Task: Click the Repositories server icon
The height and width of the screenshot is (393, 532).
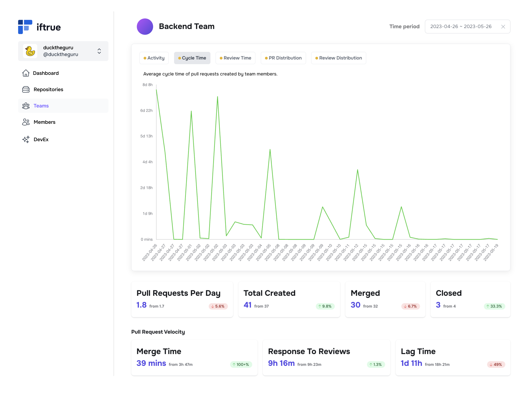Action: click(x=26, y=90)
